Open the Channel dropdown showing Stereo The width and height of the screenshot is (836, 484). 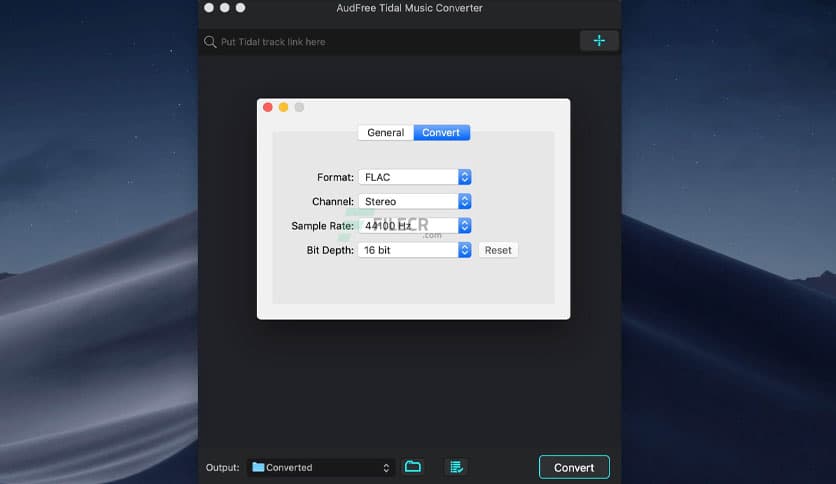coord(415,201)
